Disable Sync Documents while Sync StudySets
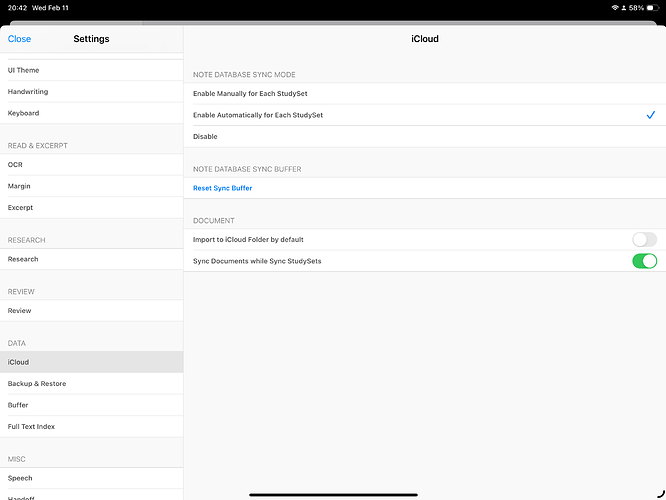The height and width of the screenshot is (500, 666). (644, 261)
